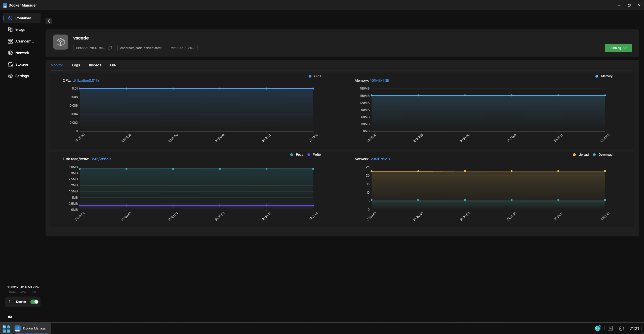Open Docker three-dot options menu
This screenshot has width=644, height=334.
10,302
